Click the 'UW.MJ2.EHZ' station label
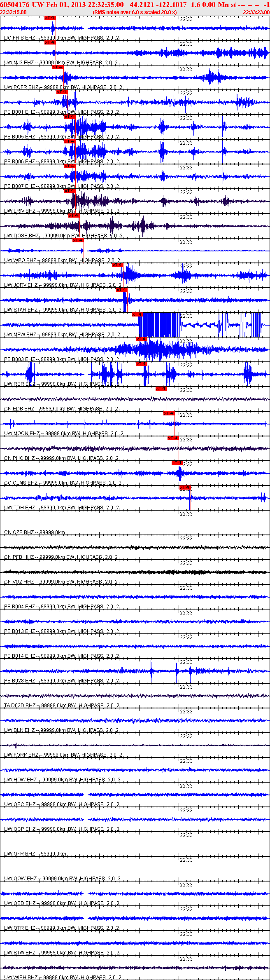 19,63
